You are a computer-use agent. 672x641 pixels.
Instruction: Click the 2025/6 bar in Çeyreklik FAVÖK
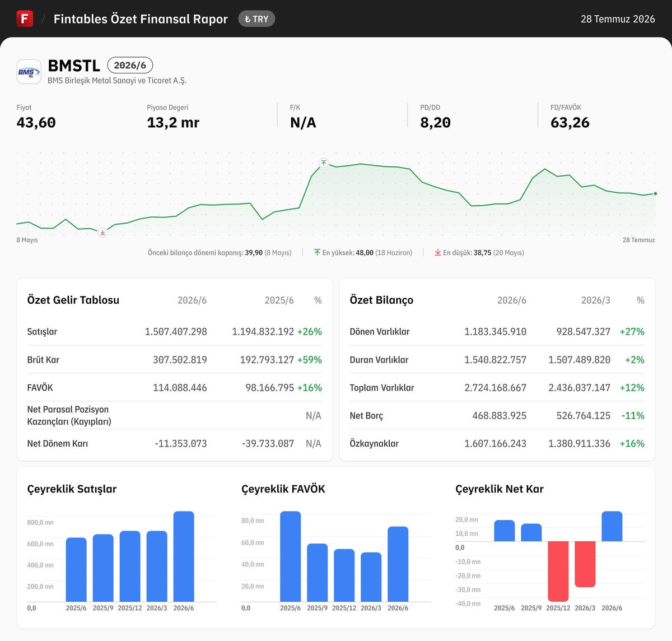[x=291, y=556]
